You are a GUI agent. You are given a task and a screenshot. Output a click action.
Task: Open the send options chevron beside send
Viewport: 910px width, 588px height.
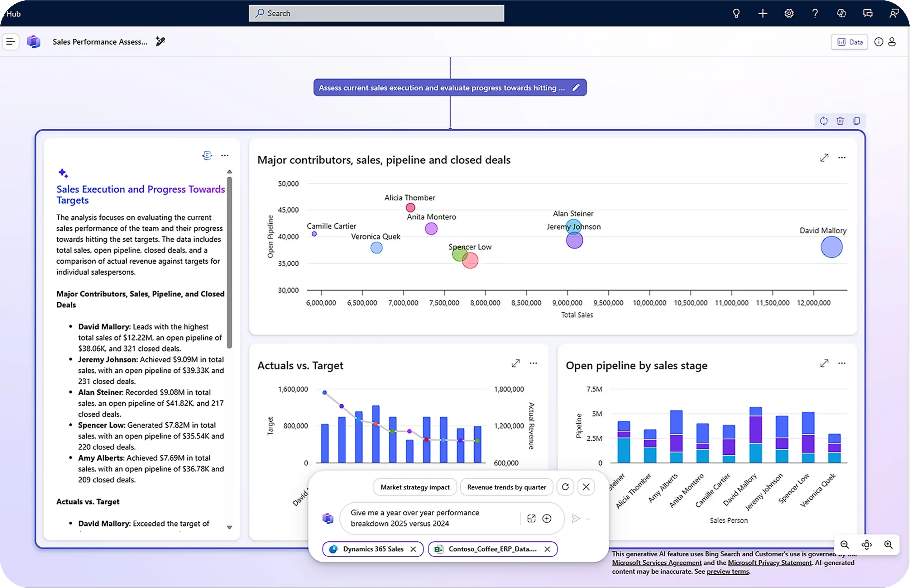point(588,519)
